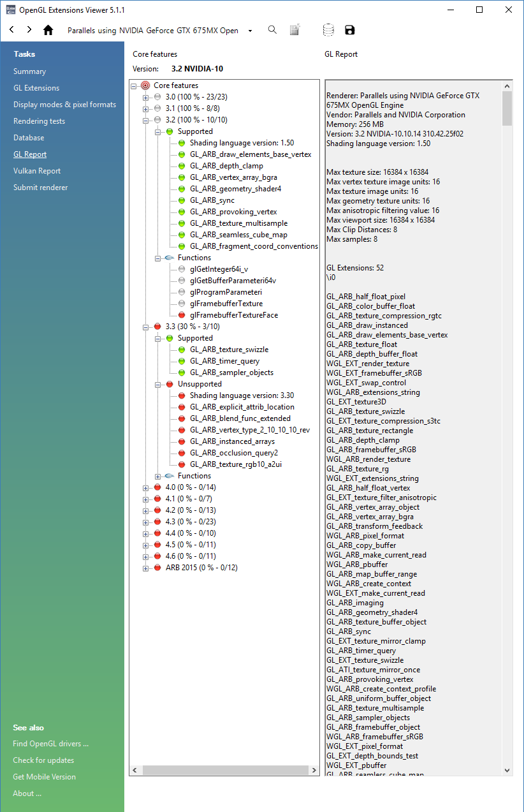Open Vulkan Report task
This screenshot has height=812, width=524.
point(37,171)
